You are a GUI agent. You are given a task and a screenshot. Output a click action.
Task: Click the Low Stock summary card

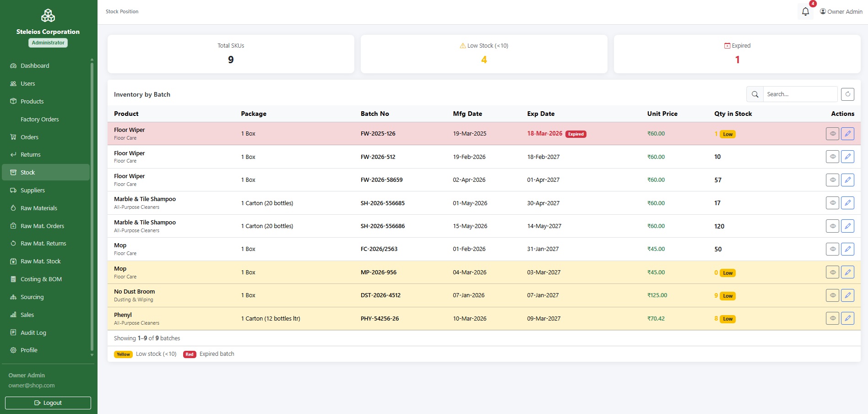484,54
